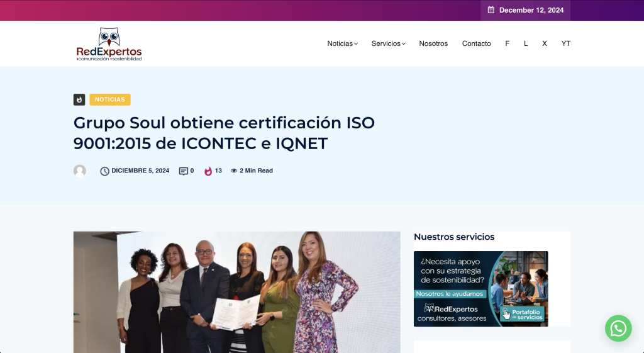Click the eye icon beside 2 Min Read
644x353 pixels.
tap(234, 171)
